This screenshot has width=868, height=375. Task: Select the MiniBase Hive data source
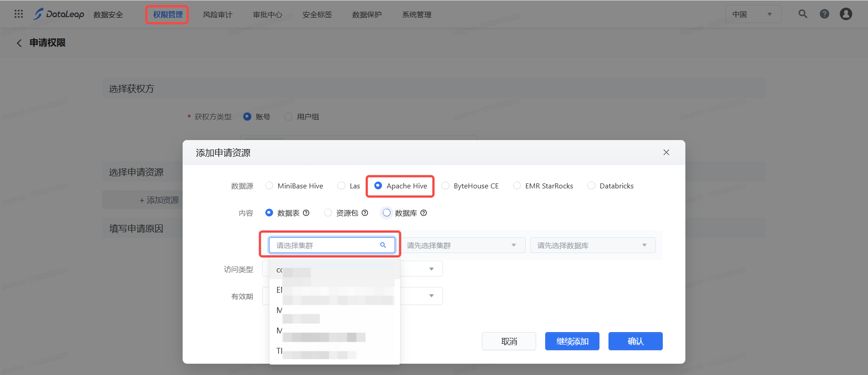[269, 186]
